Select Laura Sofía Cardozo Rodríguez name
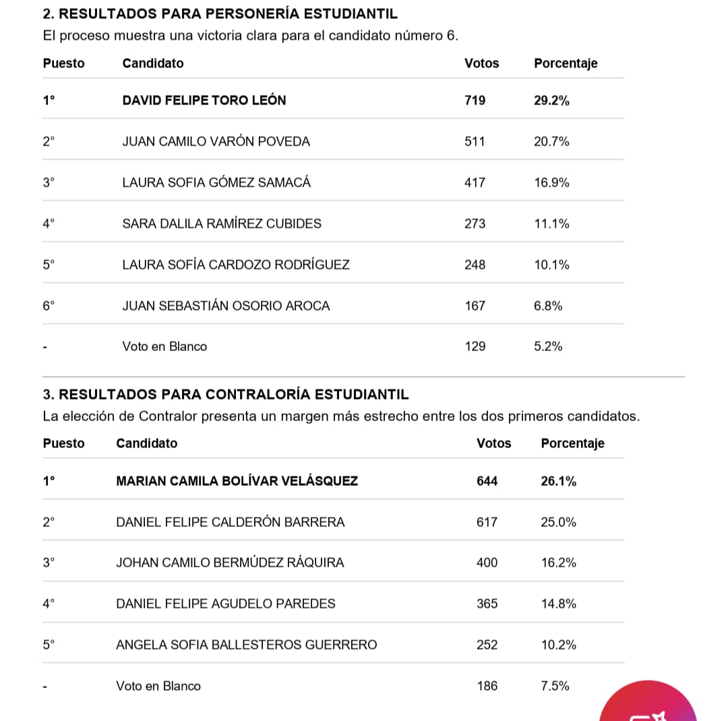Viewport: 728px width, 721px height. coord(236,265)
